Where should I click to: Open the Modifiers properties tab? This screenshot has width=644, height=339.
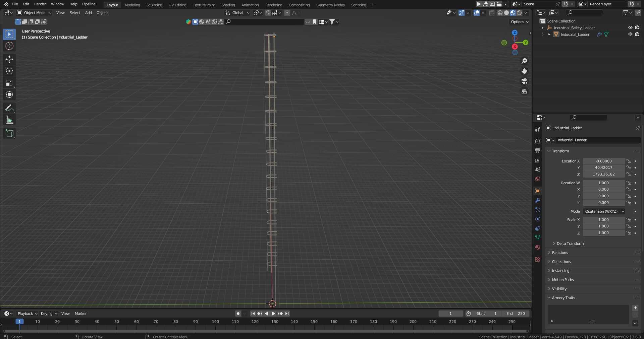coord(538,200)
